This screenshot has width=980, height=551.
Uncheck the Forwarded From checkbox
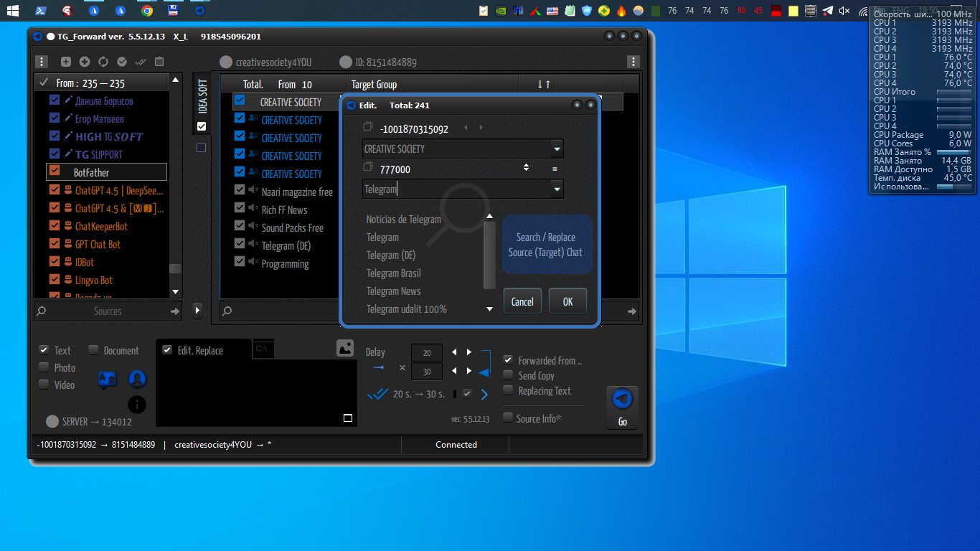tap(509, 360)
